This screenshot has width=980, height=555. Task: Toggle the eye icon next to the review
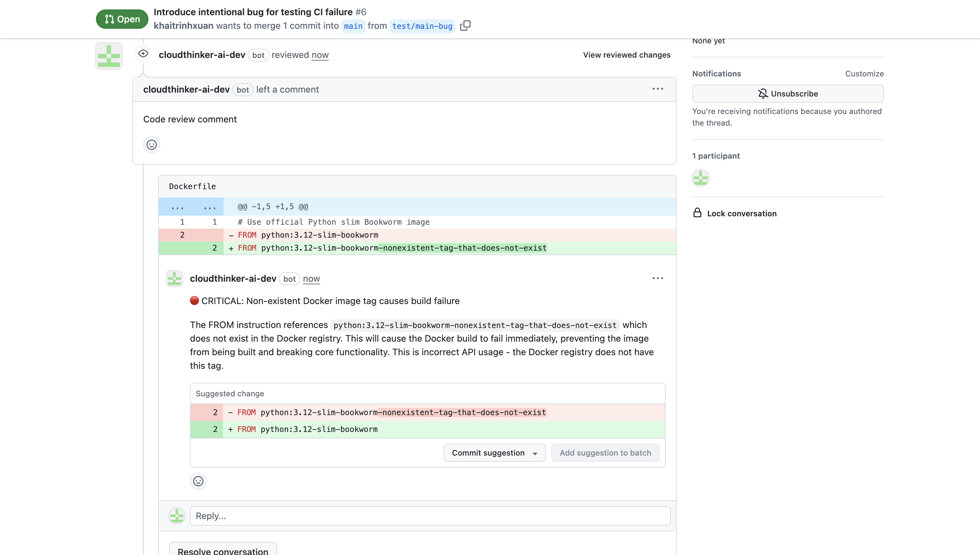click(x=143, y=54)
